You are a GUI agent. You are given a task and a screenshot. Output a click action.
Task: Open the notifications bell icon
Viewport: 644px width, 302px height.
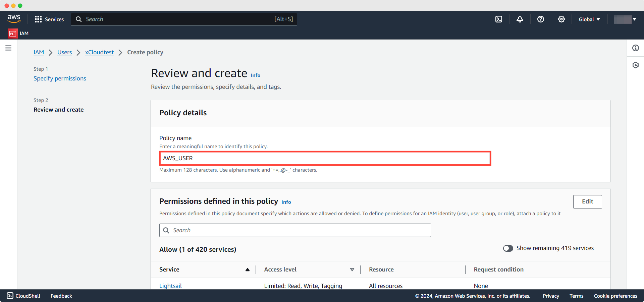(x=520, y=19)
